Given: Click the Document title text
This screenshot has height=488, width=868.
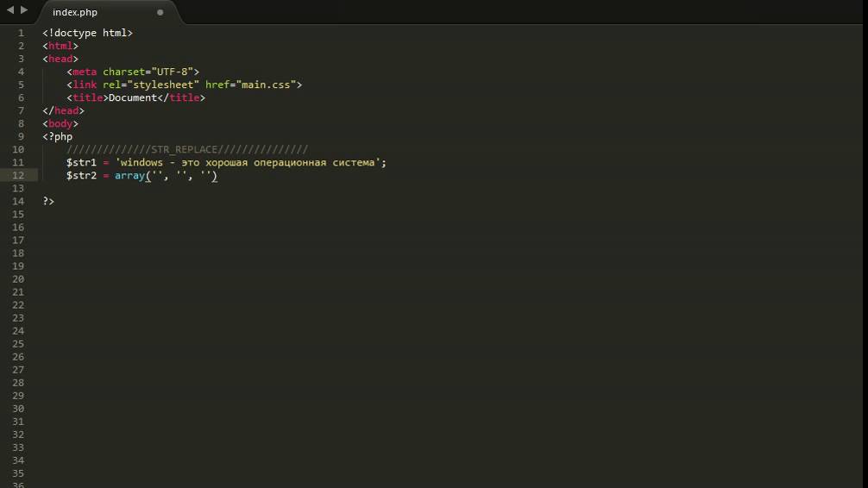Looking at the screenshot, I should [x=133, y=98].
